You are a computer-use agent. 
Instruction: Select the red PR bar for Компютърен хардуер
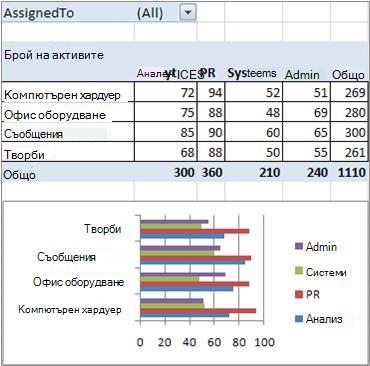[x=198, y=311]
